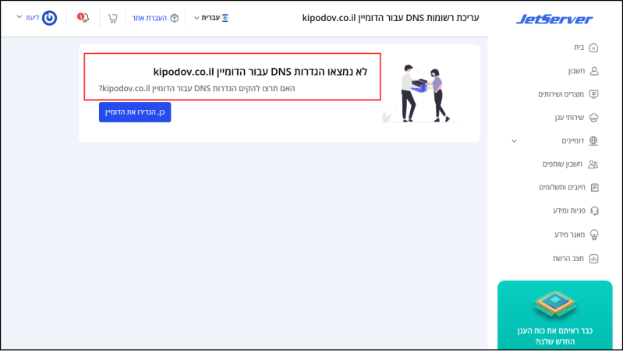Click the box icon beside העברת אתר
This screenshot has height=364, width=623.
pos(175,18)
